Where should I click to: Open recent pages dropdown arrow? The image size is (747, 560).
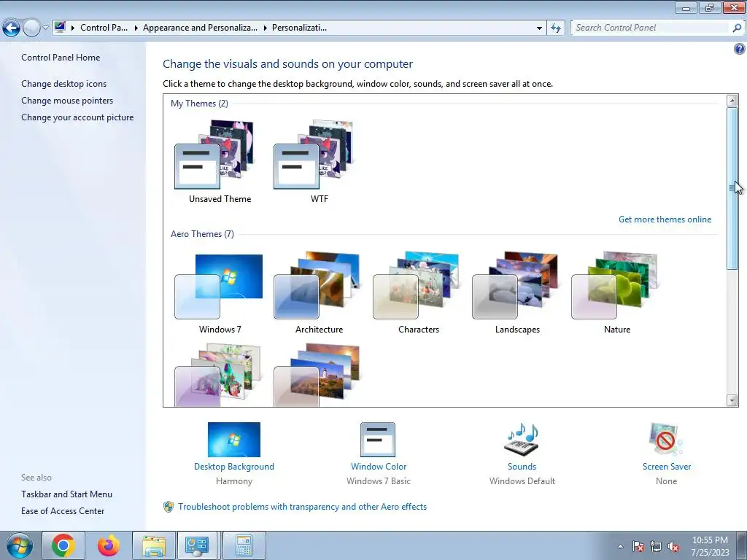[x=46, y=28]
